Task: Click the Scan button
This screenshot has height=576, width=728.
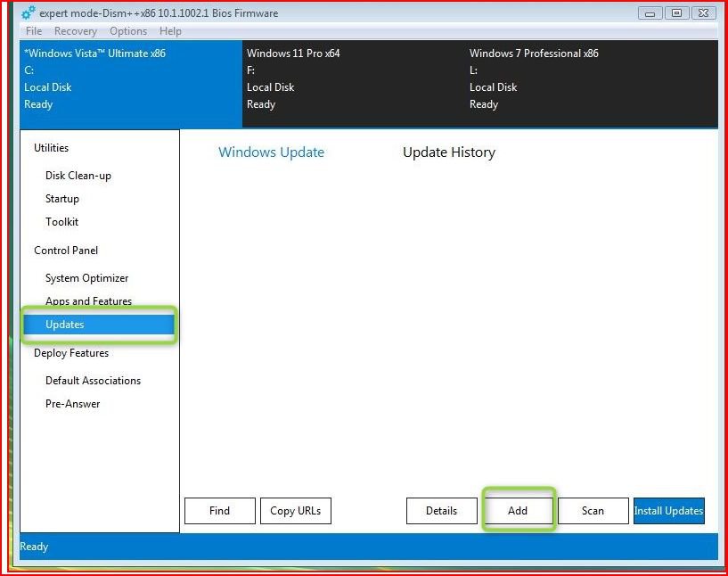Action: [593, 511]
